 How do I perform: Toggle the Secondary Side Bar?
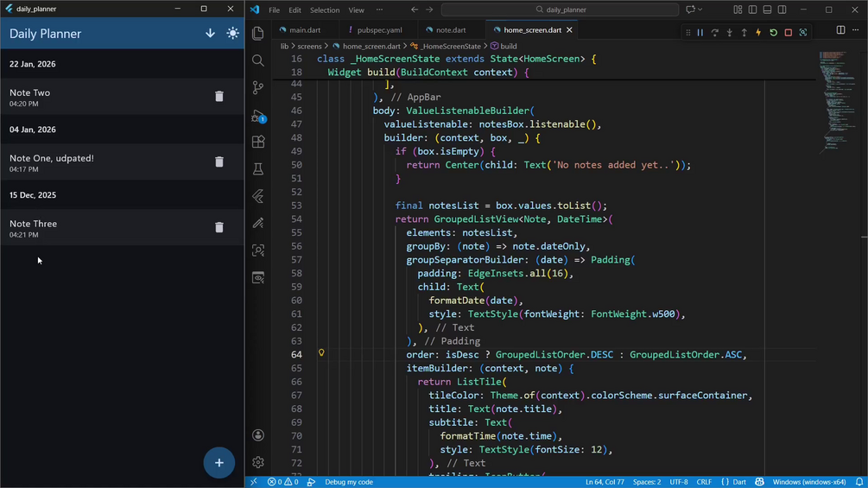tap(782, 10)
